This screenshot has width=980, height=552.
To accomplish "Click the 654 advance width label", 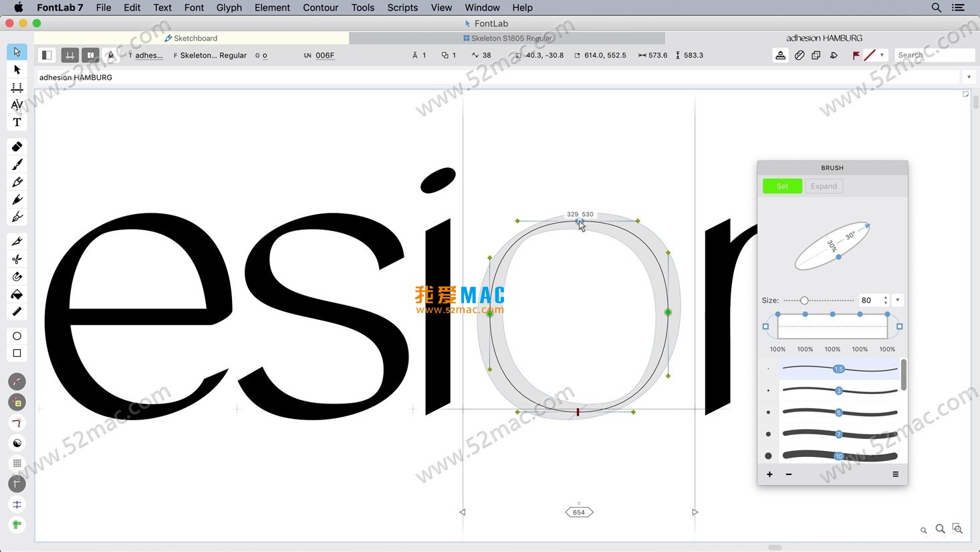I will 579,513.
